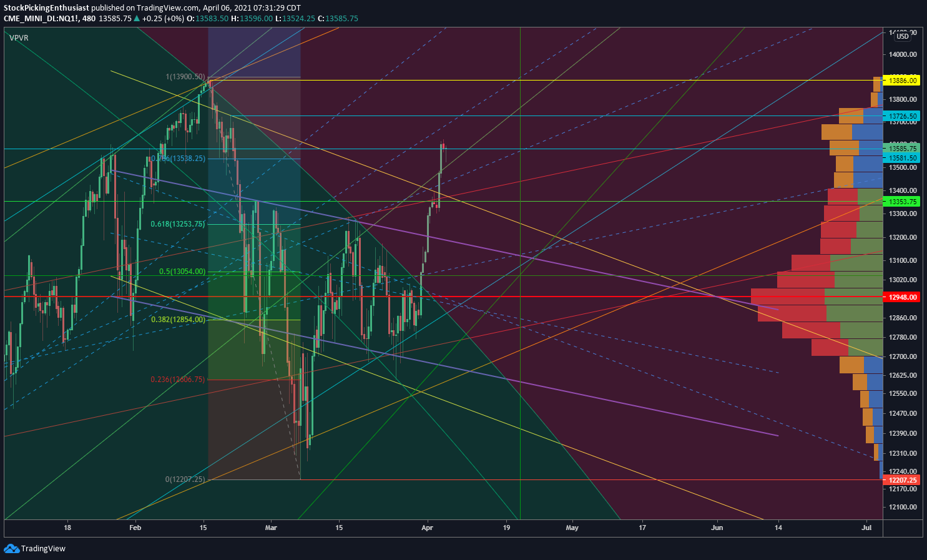Click the 13800.00 price axis label
Viewport: 927px width, 560px height.
point(903,99)
